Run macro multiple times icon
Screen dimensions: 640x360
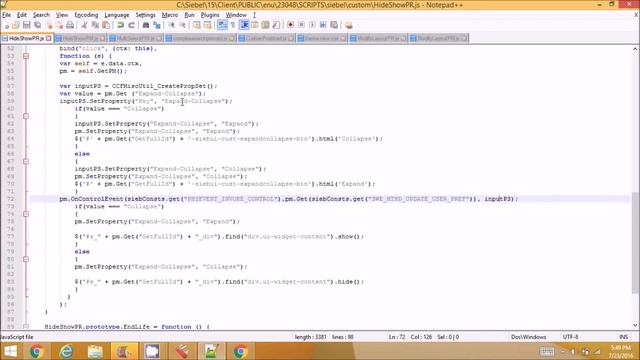click(x=323, y=25)
